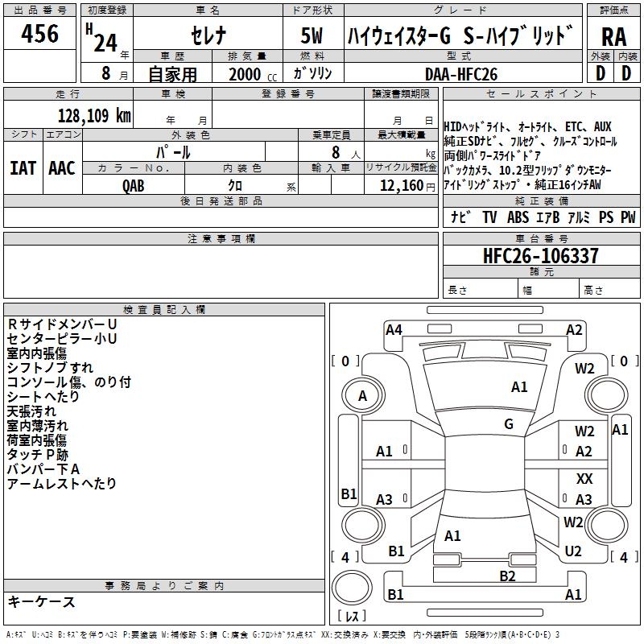Click damage mark A4 on the diagram
Viewport: 644px width, 644px height.
tap(394, 330)
